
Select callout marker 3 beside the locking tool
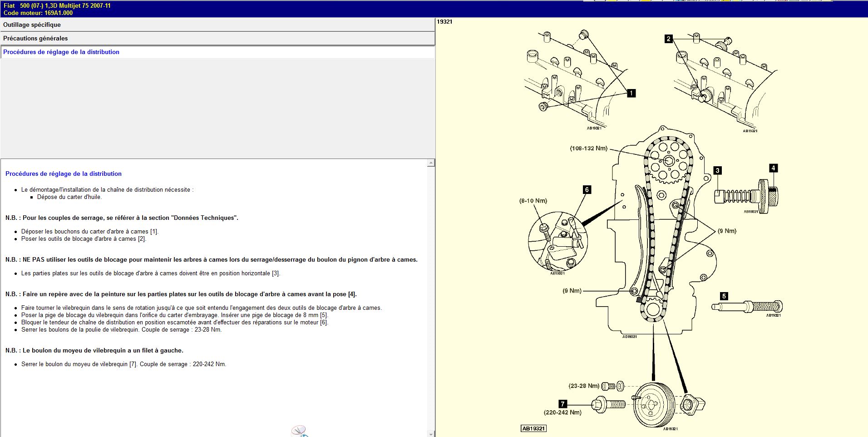tap(717, 171)
